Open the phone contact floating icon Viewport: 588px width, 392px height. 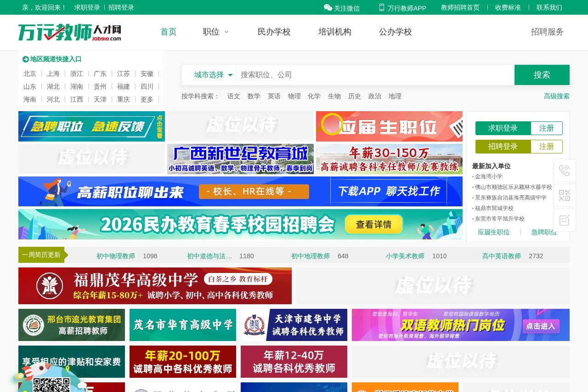click(565, 170)
